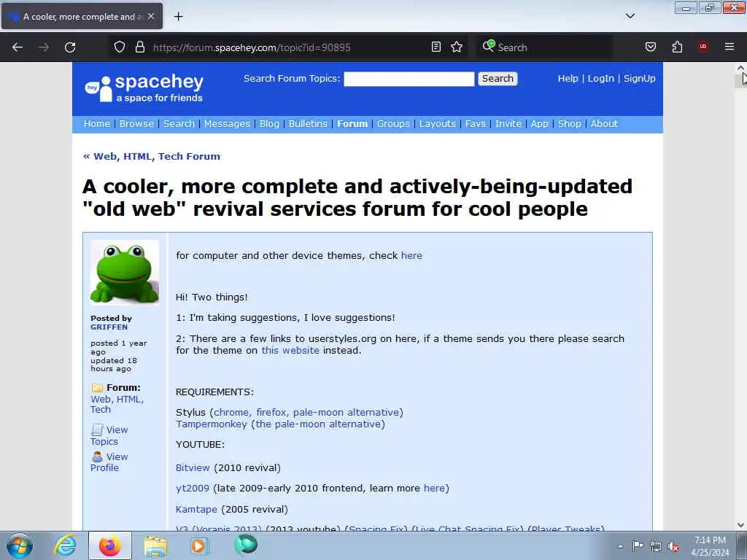Open 'this website' link
The height and width of the screenshot is (560, 747).
coord(290,351)
